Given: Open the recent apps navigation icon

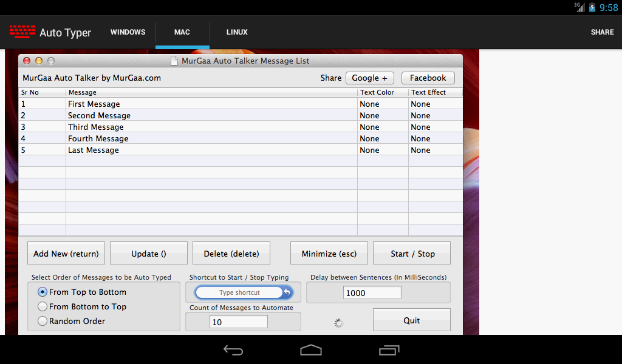Looking at the screenshot, I should 389,350.
